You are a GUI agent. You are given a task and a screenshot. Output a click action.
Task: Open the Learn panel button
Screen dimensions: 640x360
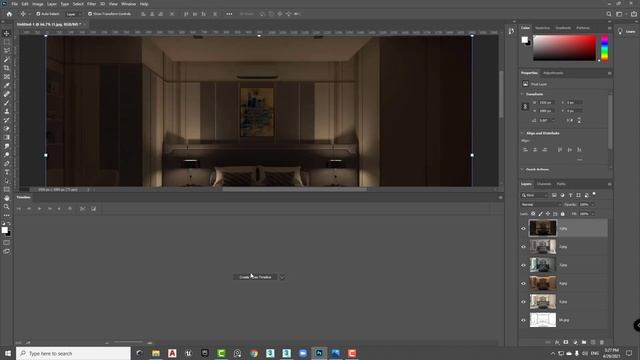click(x=626, y=31)
